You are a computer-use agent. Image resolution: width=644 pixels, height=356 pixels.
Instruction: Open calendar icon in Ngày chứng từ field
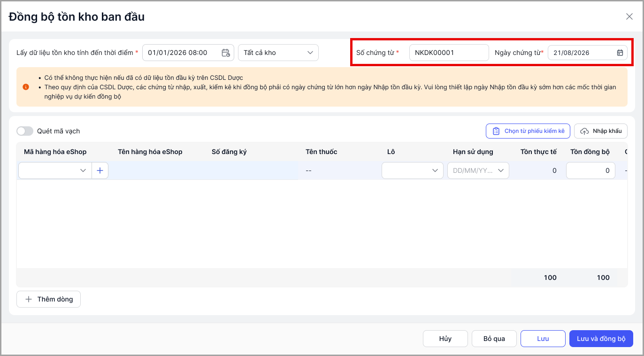(x=620, y=53)
